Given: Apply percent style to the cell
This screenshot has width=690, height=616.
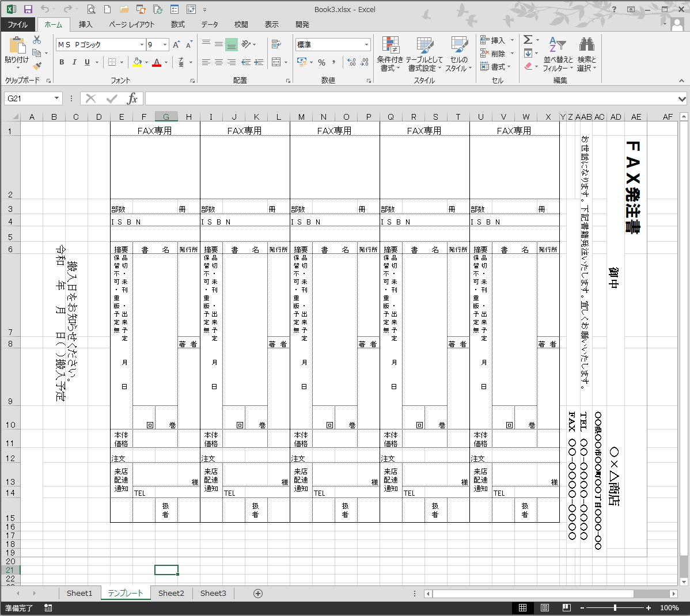Looking at the screenshot, I should coord(322,63).
